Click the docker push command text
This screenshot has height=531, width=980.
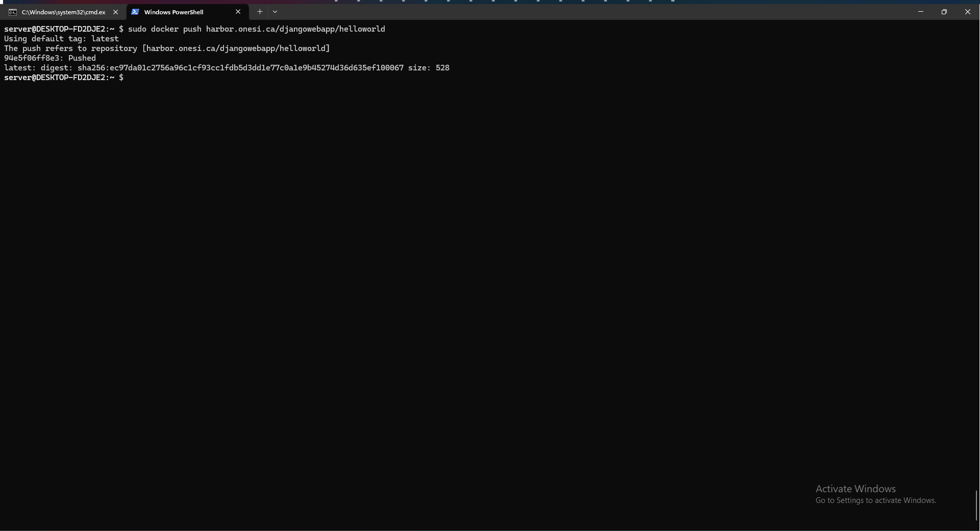pos(257,29)
